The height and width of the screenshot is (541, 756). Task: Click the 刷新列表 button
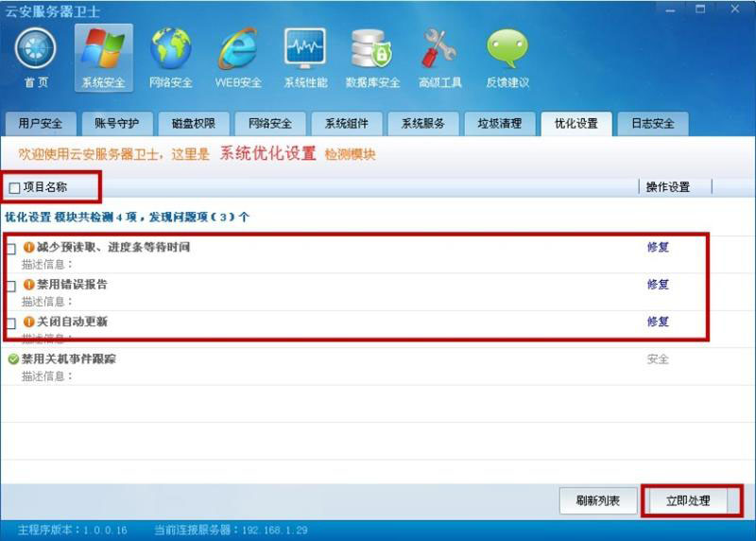point(598,501)
